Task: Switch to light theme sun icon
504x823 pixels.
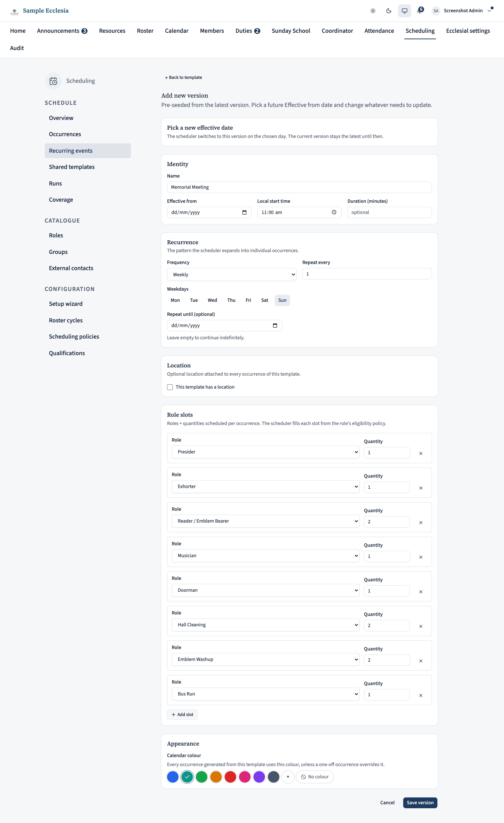Action: pos(373,11)
